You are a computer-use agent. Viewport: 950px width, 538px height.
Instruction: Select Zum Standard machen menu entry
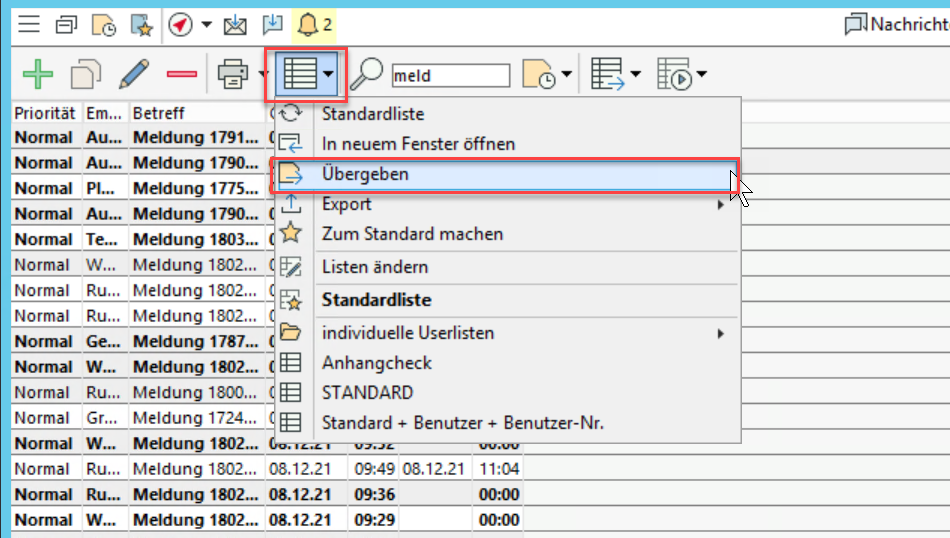point(412,234)
